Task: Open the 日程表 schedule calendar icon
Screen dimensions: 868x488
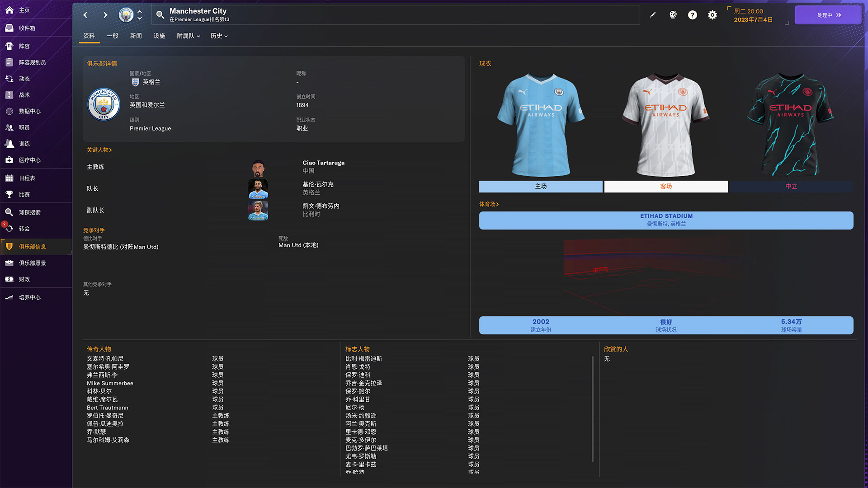Action: pyautogui.click(x=9, y=178)
